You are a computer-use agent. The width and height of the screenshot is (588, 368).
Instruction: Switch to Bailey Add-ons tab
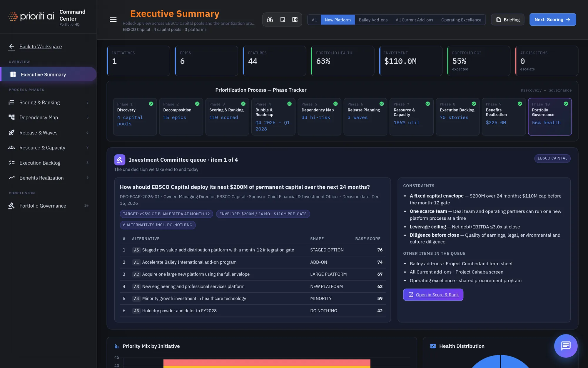click(x=373, y=20)
